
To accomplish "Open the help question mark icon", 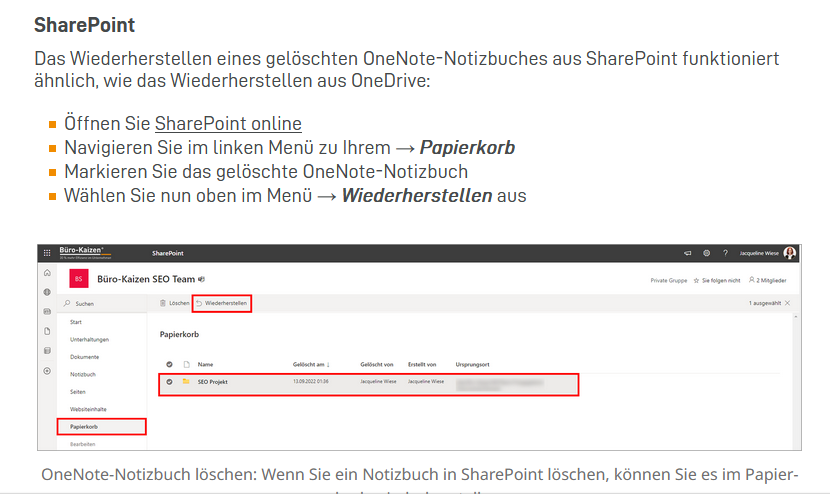I will [725, 253].
